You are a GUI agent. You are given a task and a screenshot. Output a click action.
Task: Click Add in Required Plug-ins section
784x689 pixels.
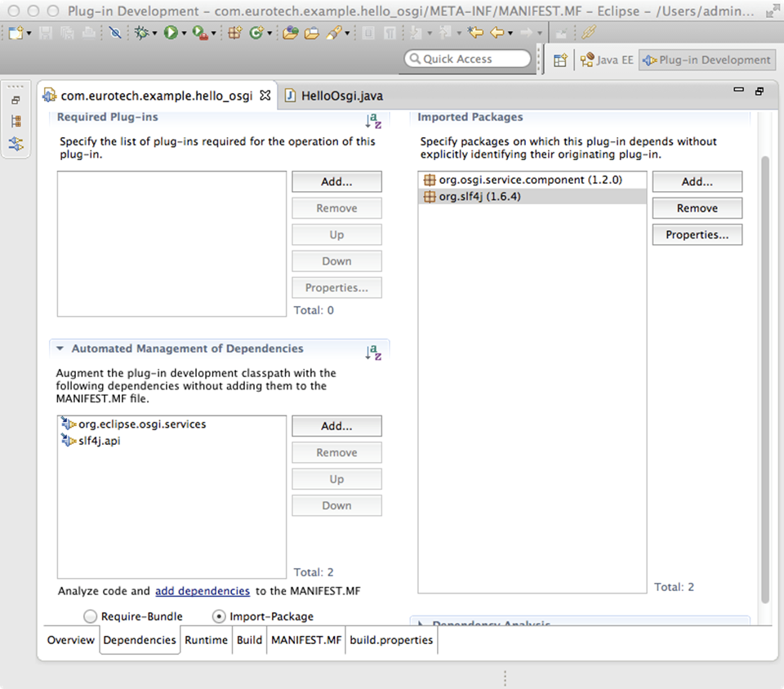pos(336,181)
